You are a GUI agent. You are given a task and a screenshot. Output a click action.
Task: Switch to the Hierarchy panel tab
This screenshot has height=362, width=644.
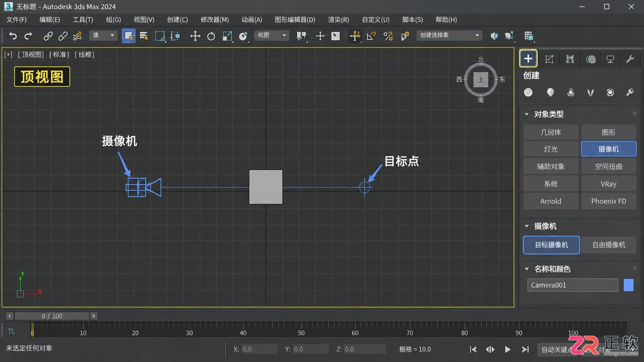[x=570, y=59]
